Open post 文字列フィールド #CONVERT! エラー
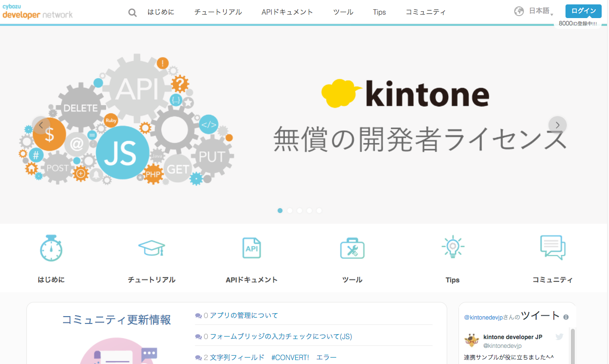 (x=273, y=358)
